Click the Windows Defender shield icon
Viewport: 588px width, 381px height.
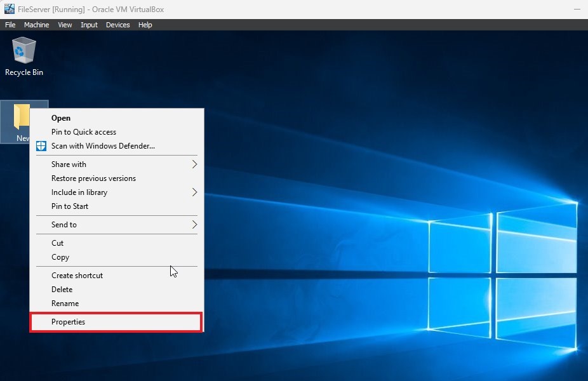[x=41, y=146]
